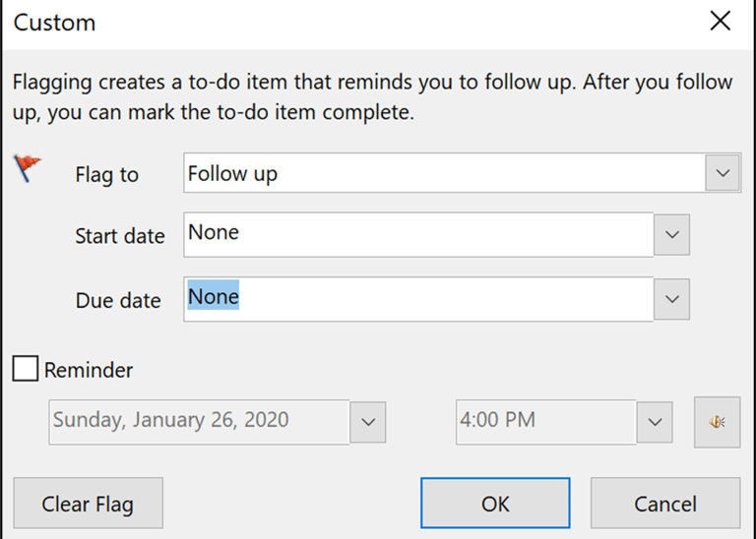Click the red flag icon

click(29, 168)
